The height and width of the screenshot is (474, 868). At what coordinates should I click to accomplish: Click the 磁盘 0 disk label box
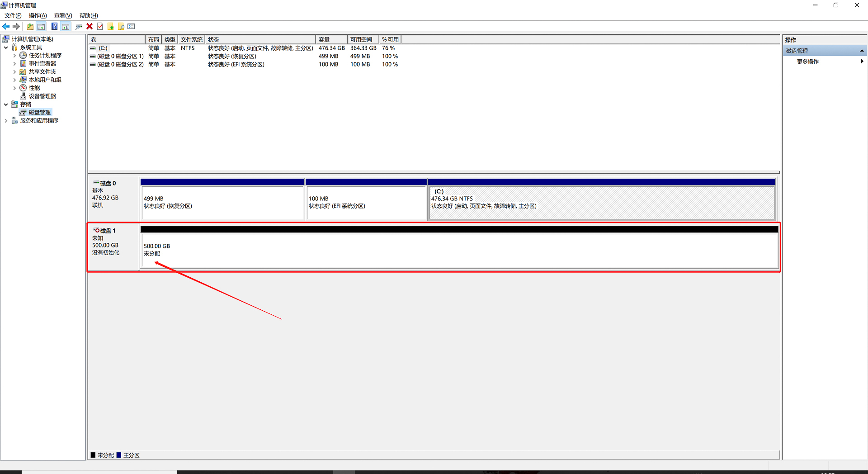coord(114,198)
